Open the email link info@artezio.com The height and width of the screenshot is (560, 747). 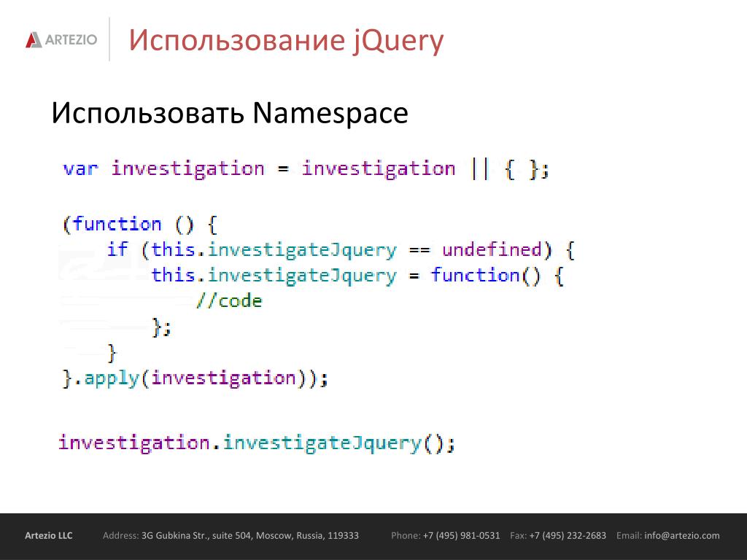pos(682,536)
